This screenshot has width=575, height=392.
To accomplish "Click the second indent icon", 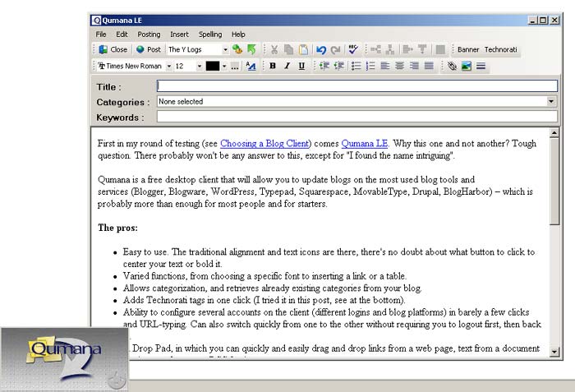I will [338, 66].
